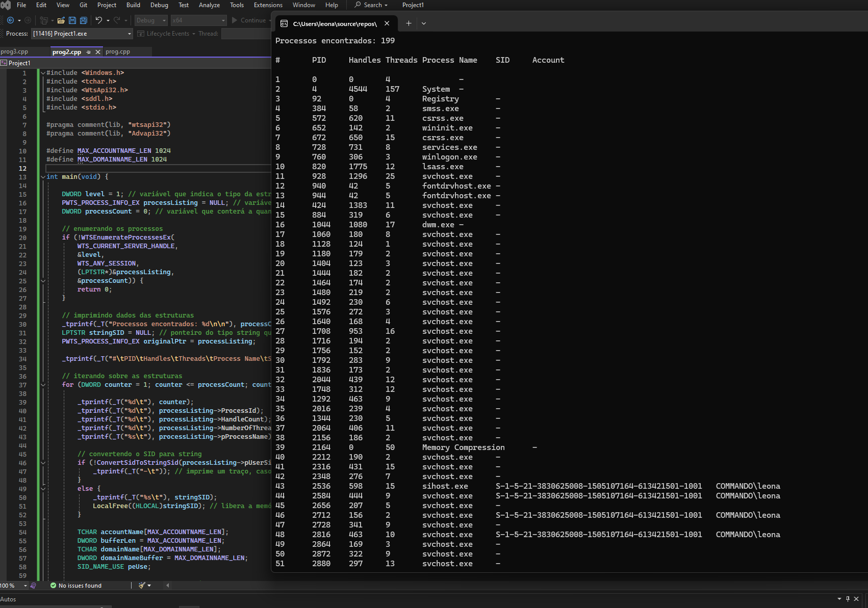Click the Save All icon
Screen dimensions: 868x608
point(84,20)
